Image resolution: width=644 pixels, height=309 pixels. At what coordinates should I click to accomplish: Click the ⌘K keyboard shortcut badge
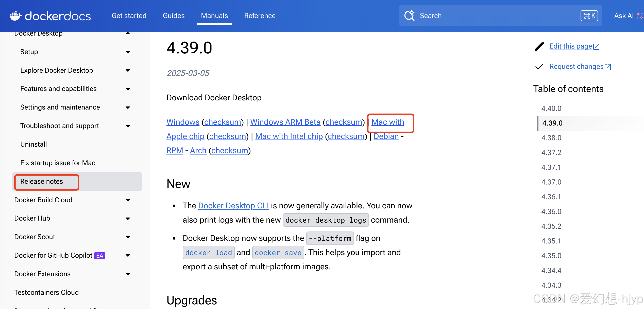589,16
